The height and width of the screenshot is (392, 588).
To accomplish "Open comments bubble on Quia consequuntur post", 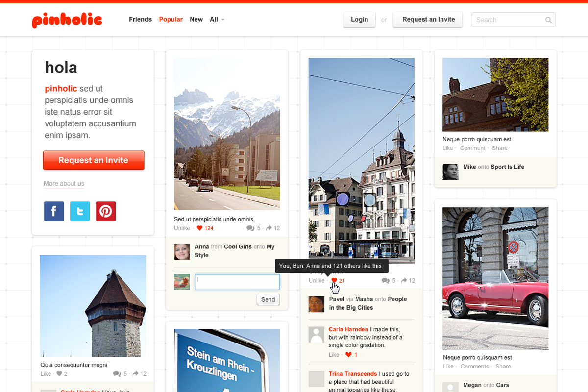I will click(x=117, y=374).
